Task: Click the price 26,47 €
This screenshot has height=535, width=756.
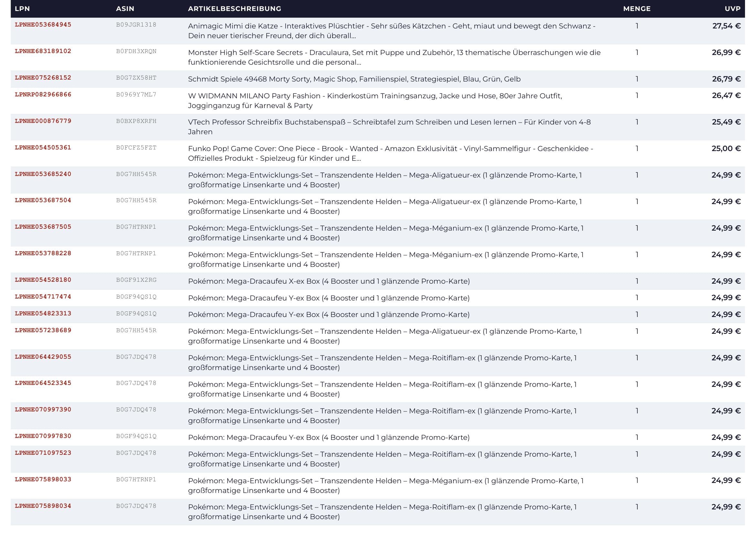Action: coord(726,95)
